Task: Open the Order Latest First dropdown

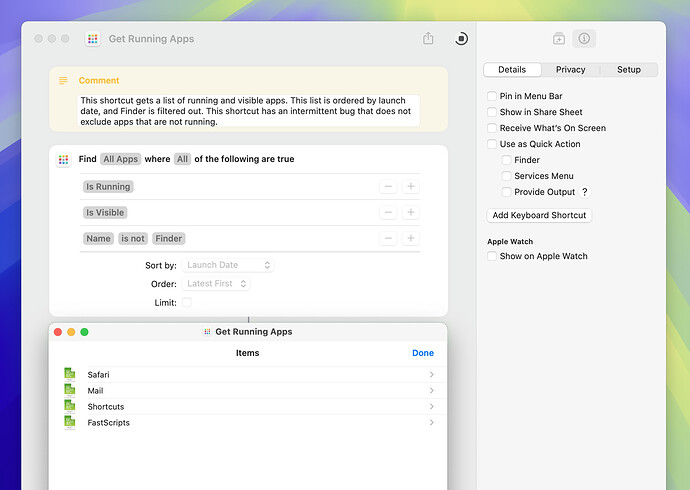Action: click(x=216, y=284)
